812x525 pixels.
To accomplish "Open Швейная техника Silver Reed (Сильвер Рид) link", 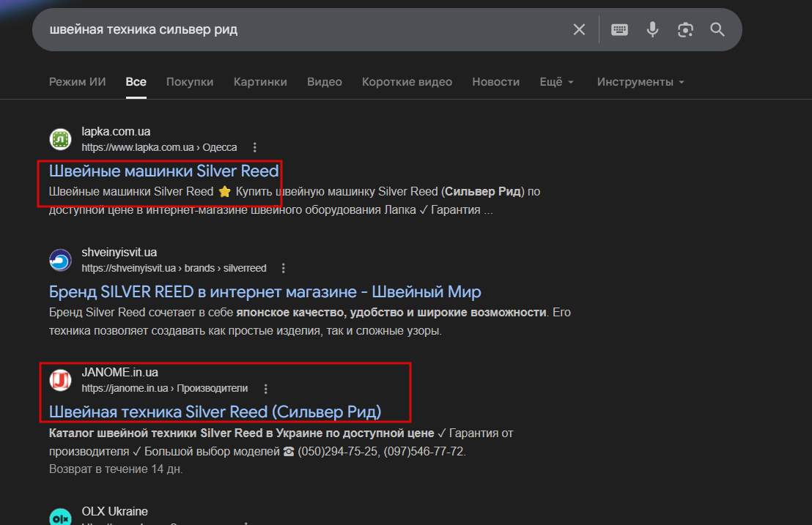I will (x=215, y=412).
